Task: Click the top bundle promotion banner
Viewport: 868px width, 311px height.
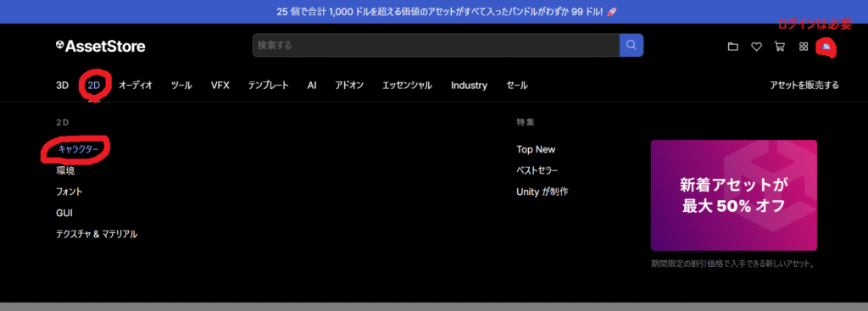Action: [x=434, y=12]
